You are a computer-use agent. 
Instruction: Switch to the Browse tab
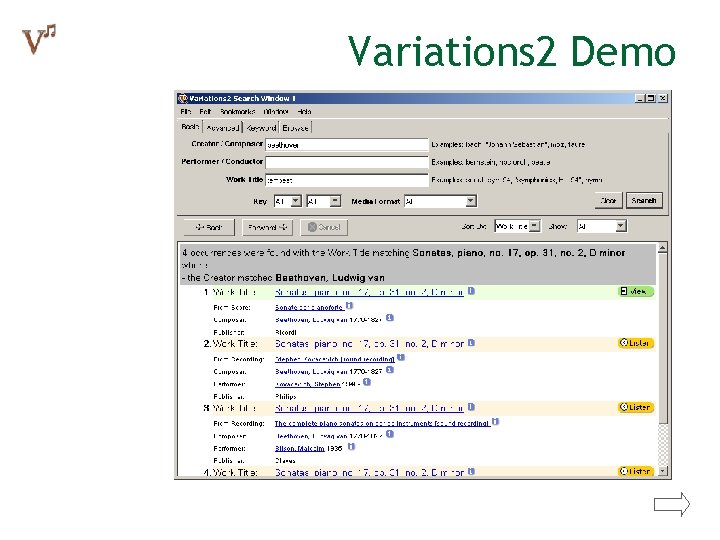coord(296,128)
